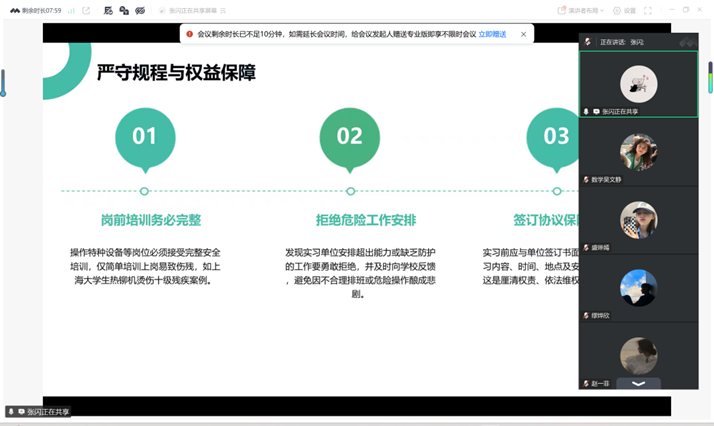
Task: Click the warning icon in the notification banner
Action: pyautogui.click(x=190, y=34)
